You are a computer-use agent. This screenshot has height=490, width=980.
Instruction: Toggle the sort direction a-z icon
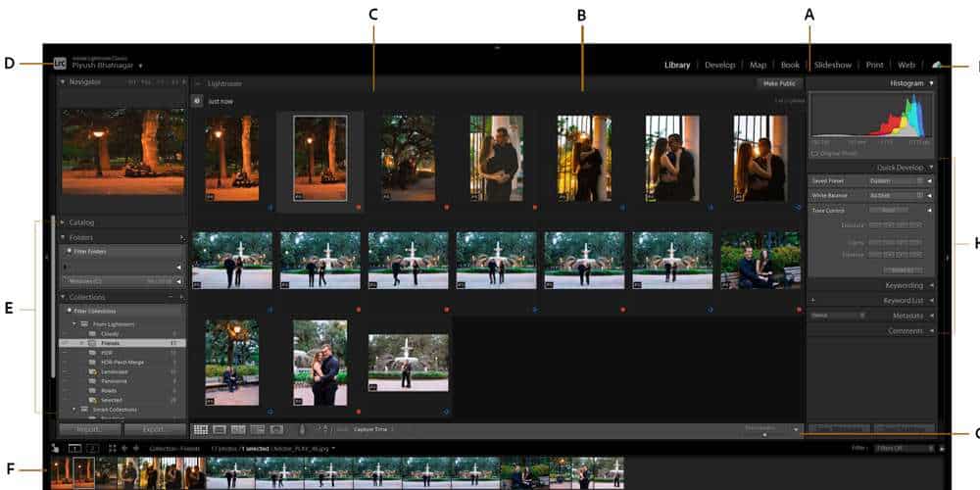[321, 429]
